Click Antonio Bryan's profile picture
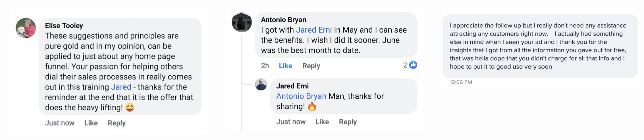 click(x=242, y=22)
